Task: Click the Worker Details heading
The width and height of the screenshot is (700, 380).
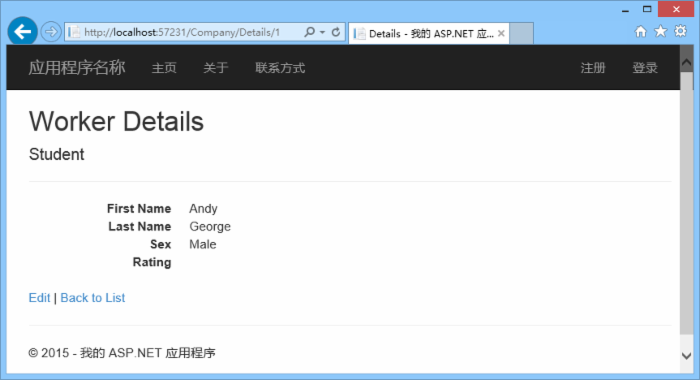Action: coord(117,121)
